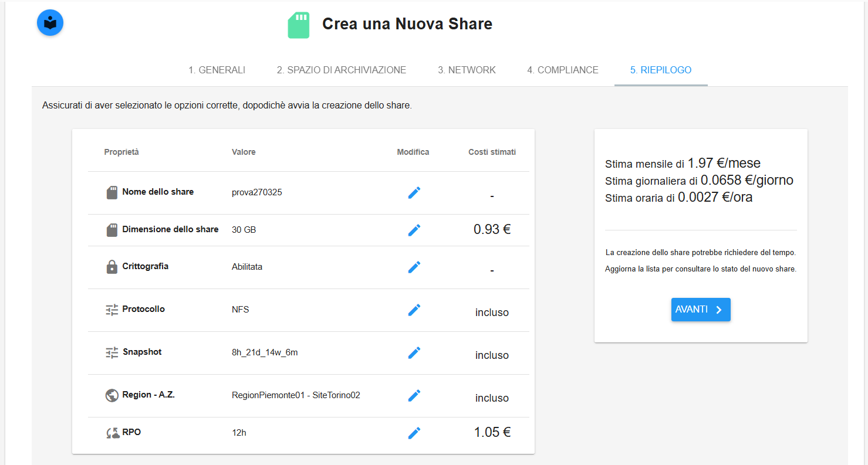Click the hourly estimate 0.0027 €/ora
The height and width of the screenshot is (465, 868).
[715, 197]
